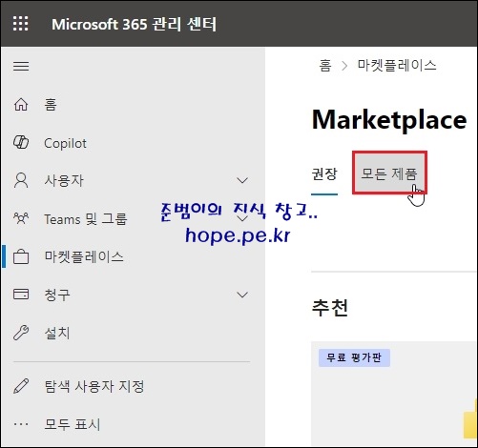The image size is (478, 448).
Task: Click the 홈 breadcrumb link
Action: click(325, 66)
